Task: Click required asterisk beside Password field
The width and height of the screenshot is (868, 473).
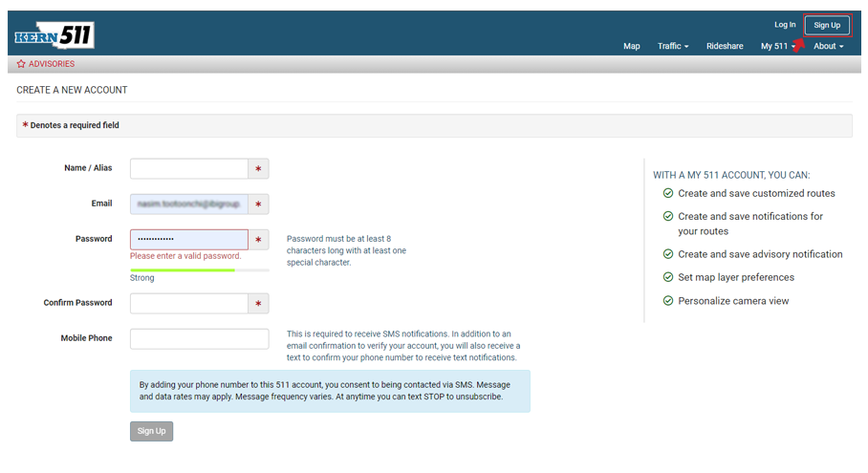Action: coord(258,240)
